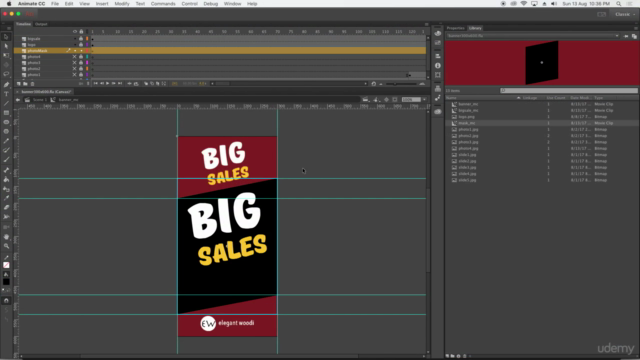
Task: Show or hide all layers via eye header
Action: (75, 31)
